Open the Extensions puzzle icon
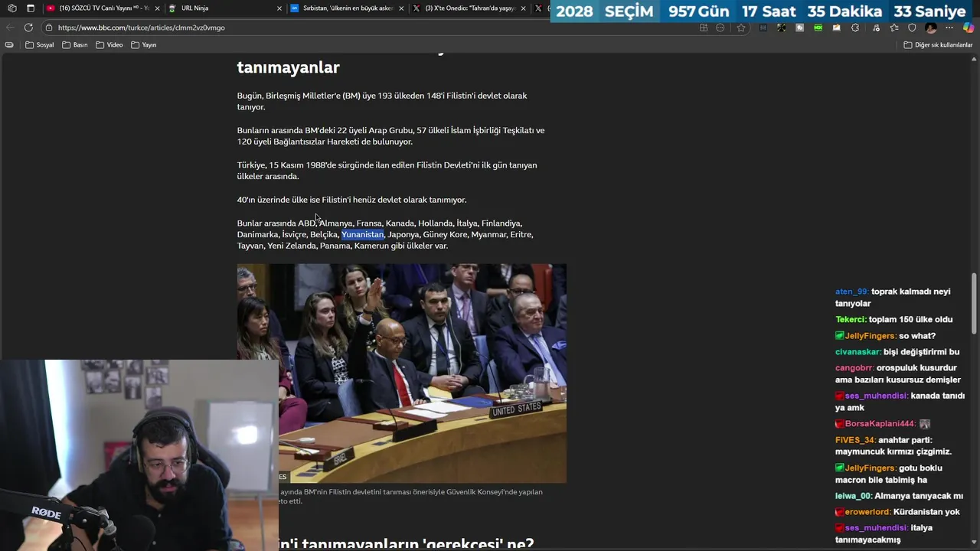The width and height of the screenshot is (980, 551). (855, 28)
